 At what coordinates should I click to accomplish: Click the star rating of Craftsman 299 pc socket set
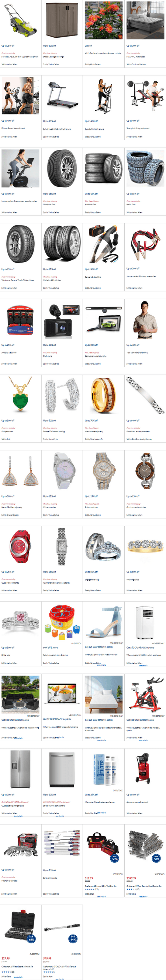tap(131, 889)
